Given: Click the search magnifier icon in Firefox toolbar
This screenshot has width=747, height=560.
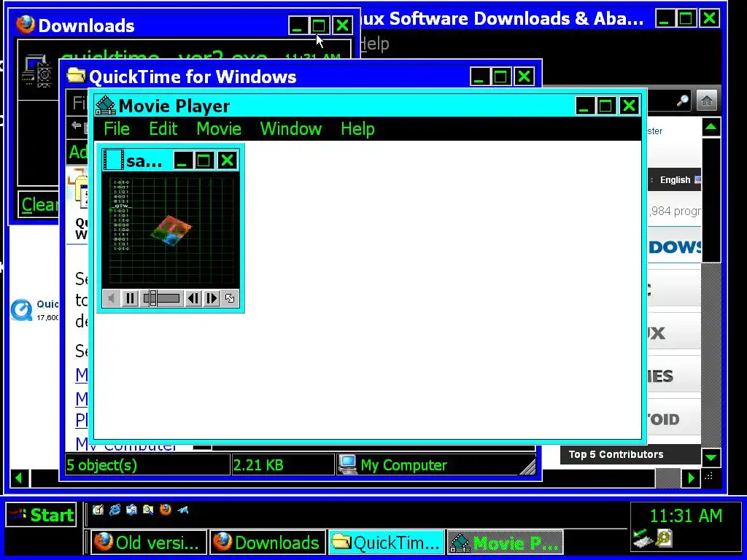Looking at the screenshot, I should (683, 101).
